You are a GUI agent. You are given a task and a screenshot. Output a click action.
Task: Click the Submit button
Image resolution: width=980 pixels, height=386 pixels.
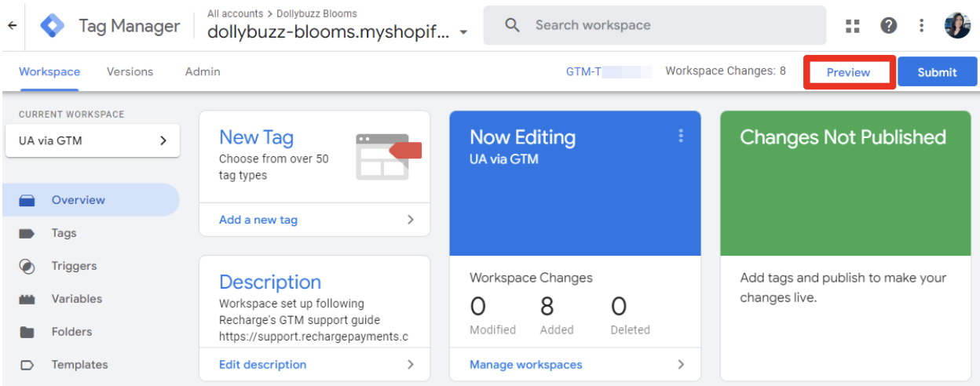937,72
